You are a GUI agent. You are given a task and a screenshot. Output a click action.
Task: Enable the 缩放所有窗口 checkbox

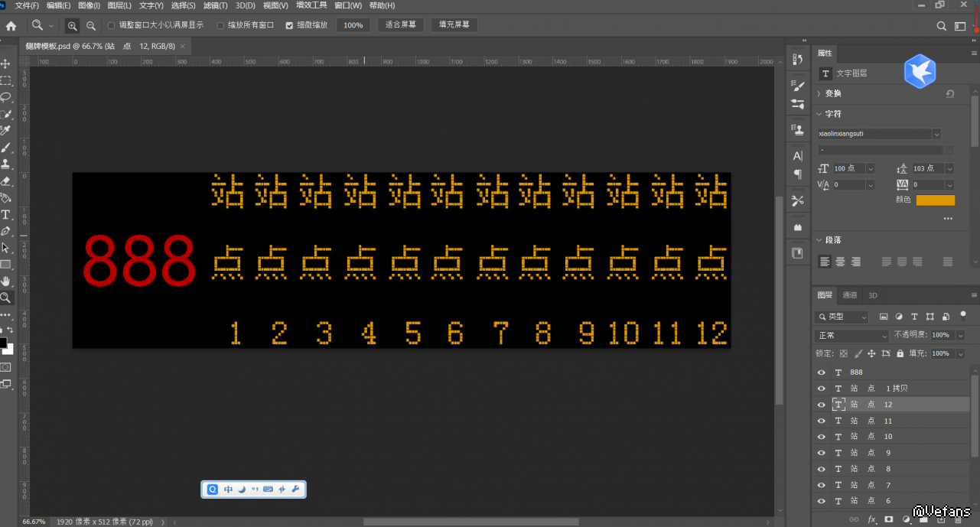coord(221,25)
